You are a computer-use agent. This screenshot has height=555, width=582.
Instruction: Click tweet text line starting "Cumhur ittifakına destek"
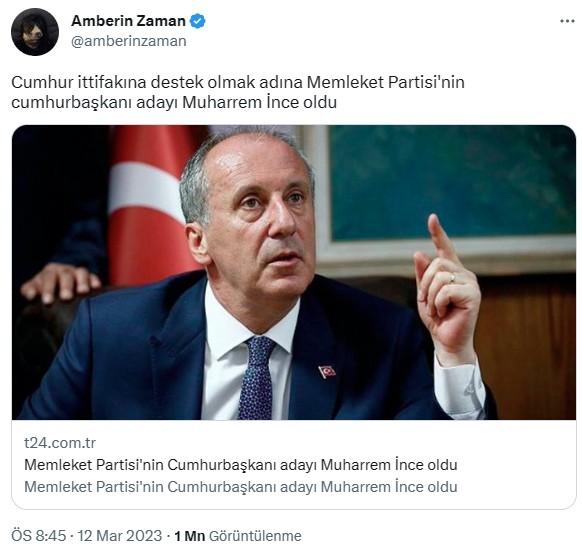click(238, 82)
